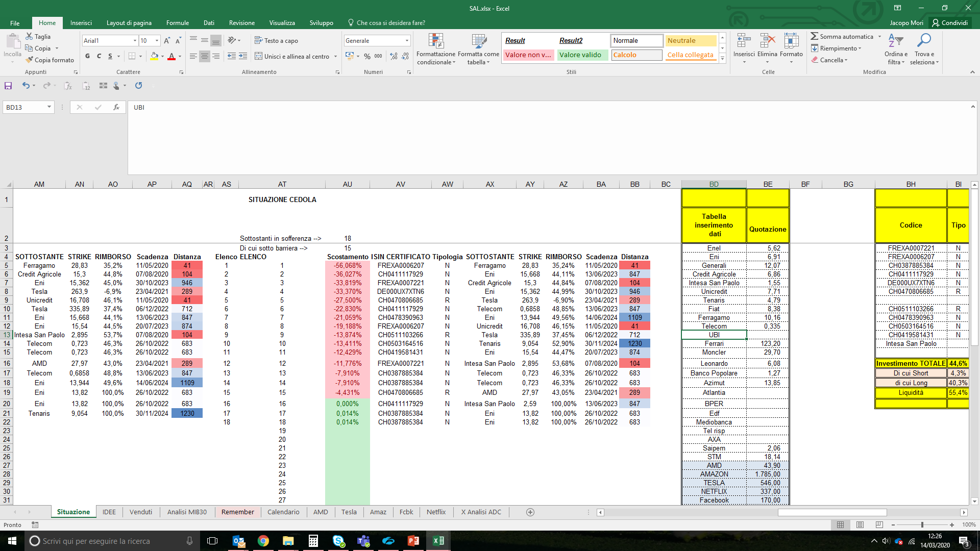
Task: Apply thousands separator 000 style
Action: coord(378,56)
